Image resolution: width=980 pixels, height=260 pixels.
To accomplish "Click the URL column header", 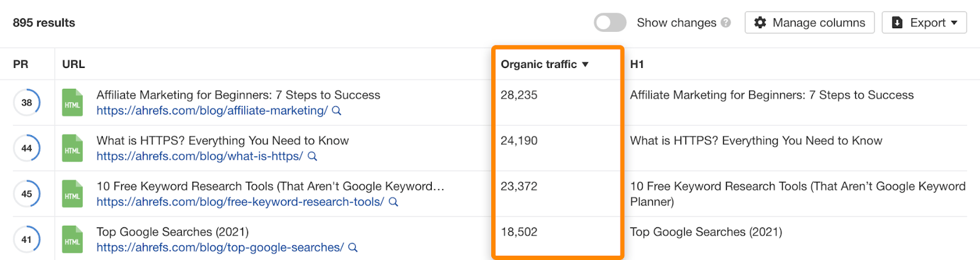I will click(x=73, y=64).
